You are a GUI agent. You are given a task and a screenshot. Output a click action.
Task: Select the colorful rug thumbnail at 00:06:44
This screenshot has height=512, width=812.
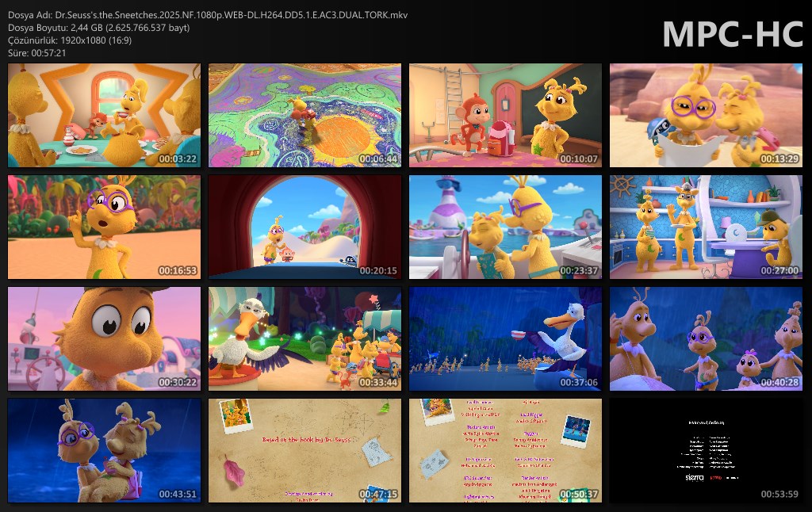(x=304, y=116)
